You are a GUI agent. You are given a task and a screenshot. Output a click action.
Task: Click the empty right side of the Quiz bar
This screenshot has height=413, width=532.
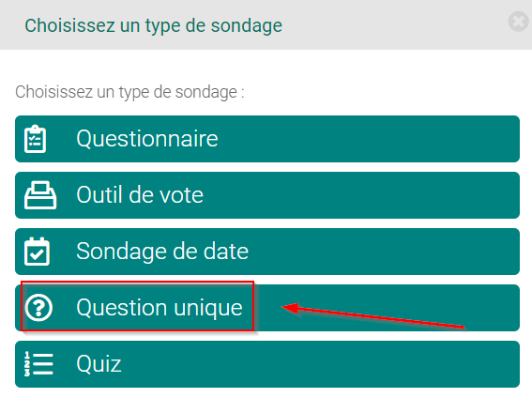[x=321, y=364]
